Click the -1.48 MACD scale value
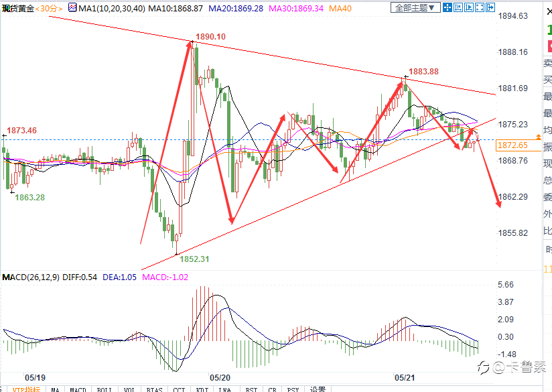Viewport: 552px width, 392px height. coord(506,354)
